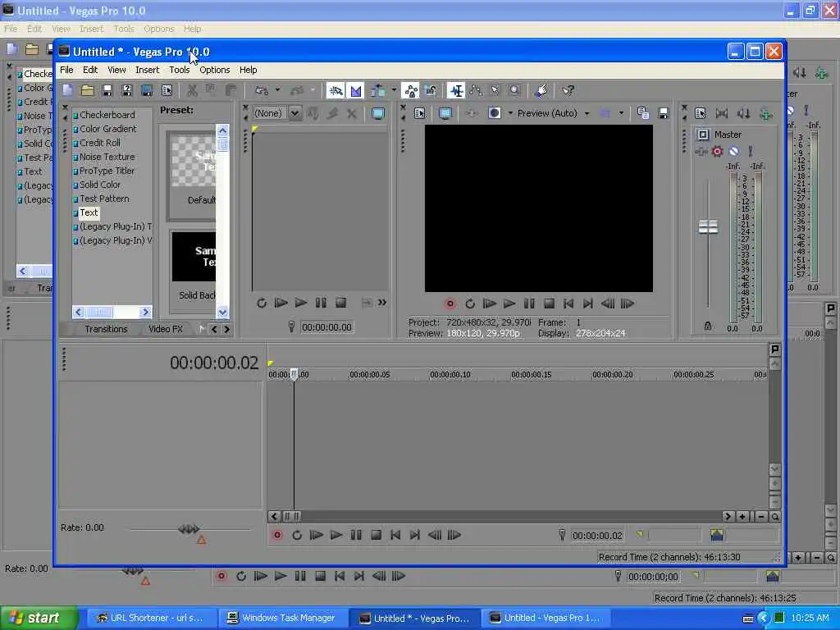Screen dimensions: 840x630
Task: Select the Selection edit tool arrow
Action: click(495, 90)
